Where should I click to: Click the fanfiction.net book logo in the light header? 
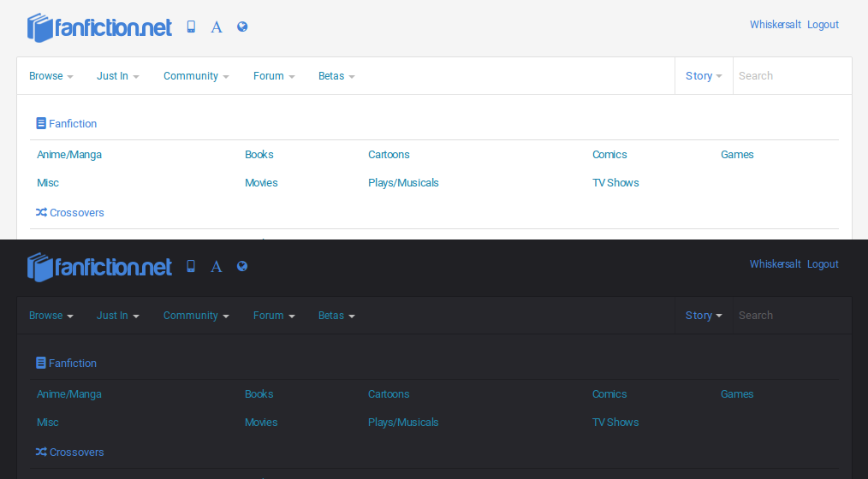(99, 27)
